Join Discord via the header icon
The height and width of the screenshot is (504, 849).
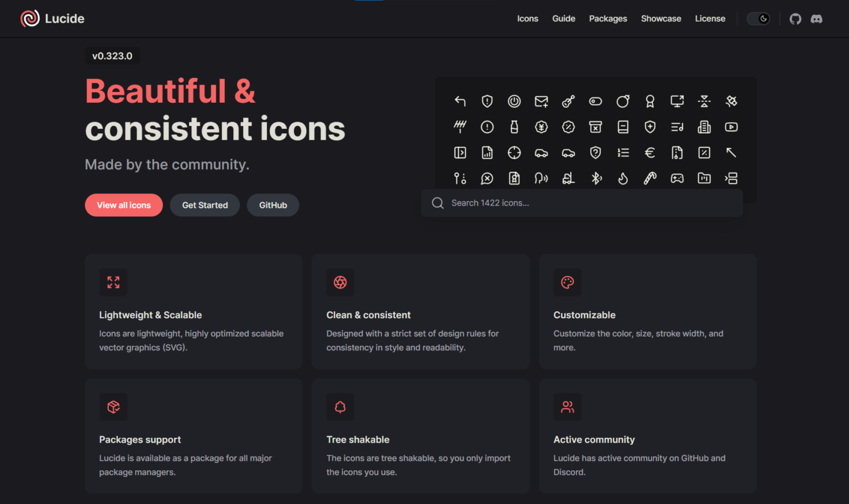817,18
